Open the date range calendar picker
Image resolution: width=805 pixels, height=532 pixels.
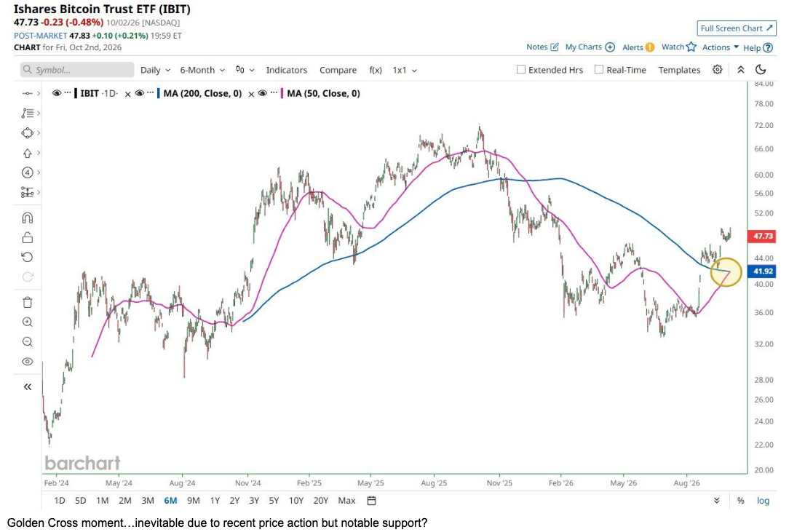(x=372, y=500)
